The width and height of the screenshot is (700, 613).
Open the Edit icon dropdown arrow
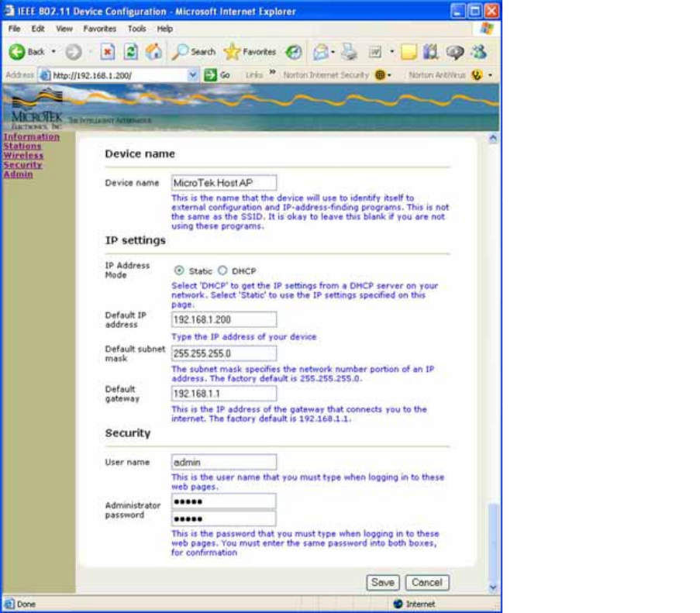(x=392, y=52)
